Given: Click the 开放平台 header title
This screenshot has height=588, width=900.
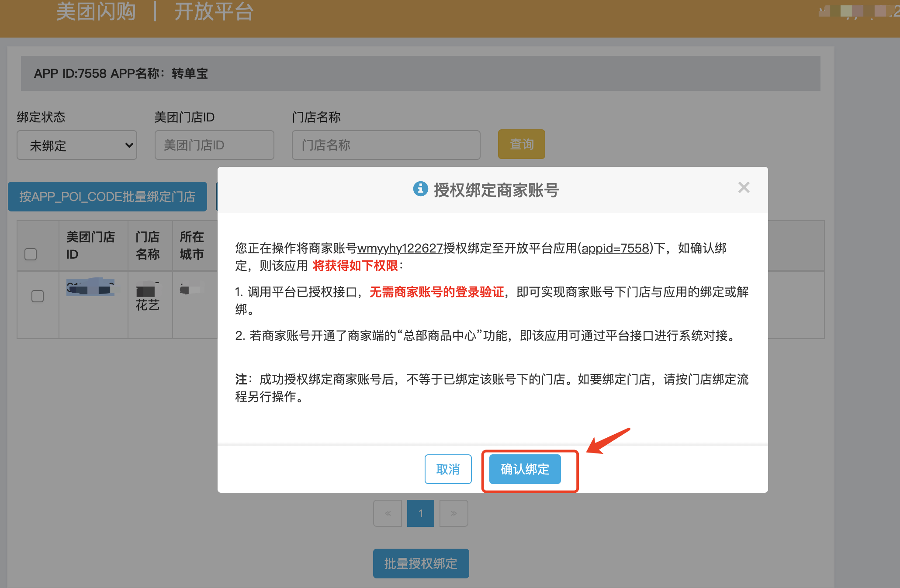Looking at the screenshot, I should tap(214, 11).
